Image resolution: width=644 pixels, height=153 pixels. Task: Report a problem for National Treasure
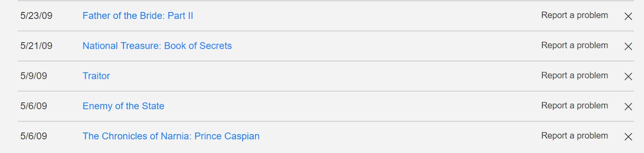click(574, 45)
